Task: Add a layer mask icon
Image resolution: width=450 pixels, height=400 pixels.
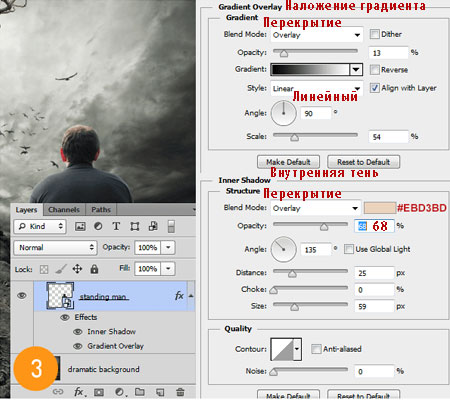Action: tap(99, 392)
